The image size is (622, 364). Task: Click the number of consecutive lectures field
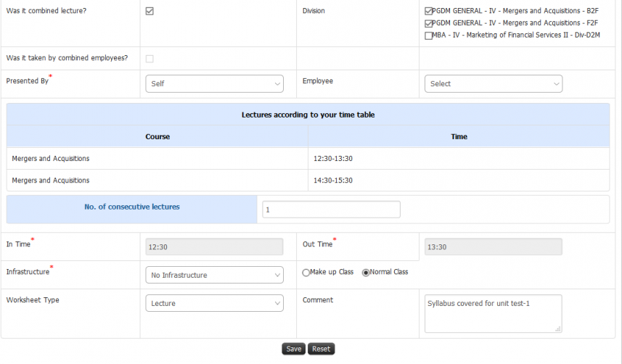(x=331, y=210)
